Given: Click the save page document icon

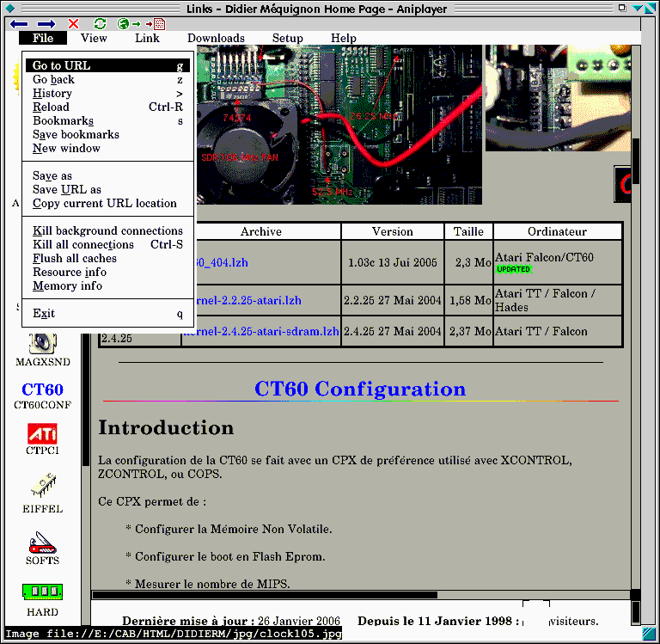Looking at the screenshot, I should (x=156, y=24).
